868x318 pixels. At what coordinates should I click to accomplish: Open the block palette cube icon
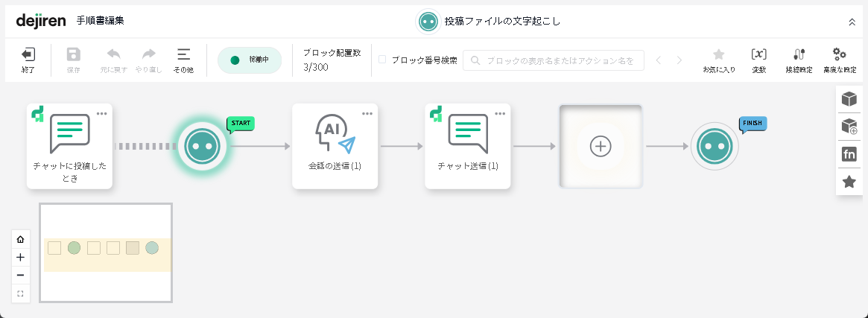849,99
